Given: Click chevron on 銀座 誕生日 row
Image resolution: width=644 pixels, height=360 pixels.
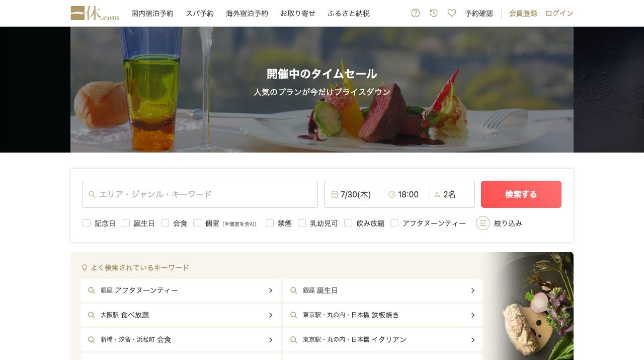Looking at the screenshot, I should click(472, 291).
